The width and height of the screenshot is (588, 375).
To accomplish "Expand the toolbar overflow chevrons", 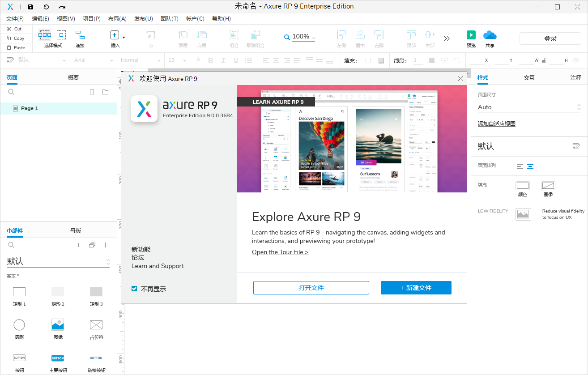I will (447, 38).
